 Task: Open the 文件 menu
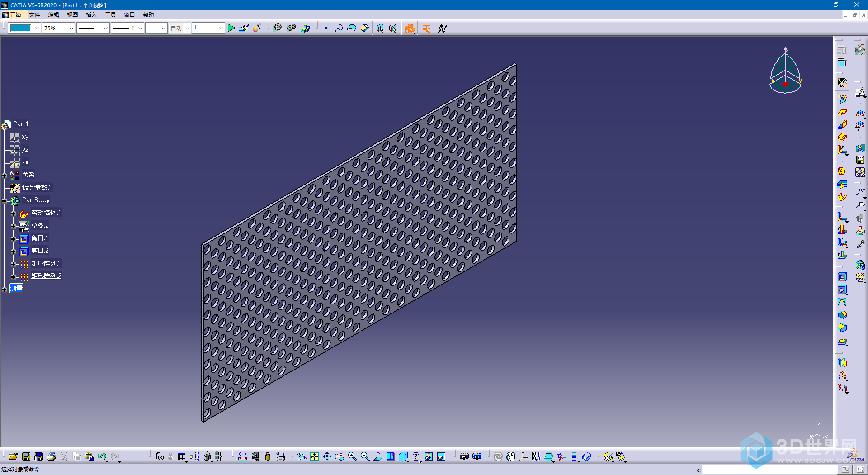34,15
